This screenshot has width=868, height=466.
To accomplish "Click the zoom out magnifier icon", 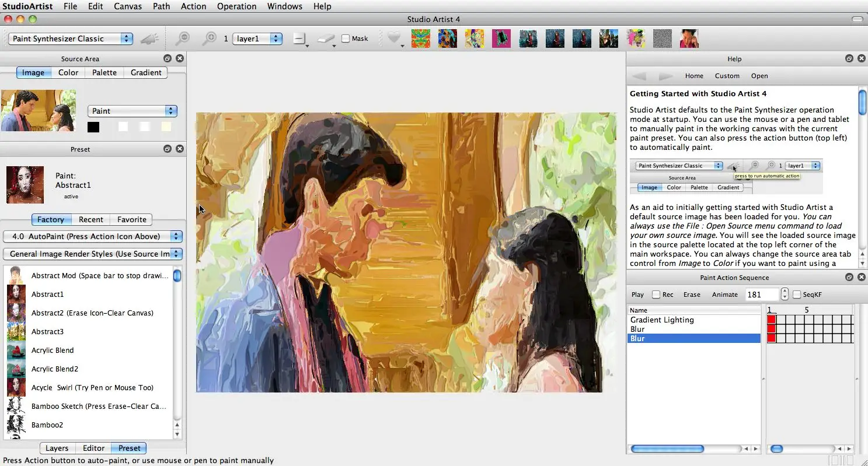I will pos(183,38).
